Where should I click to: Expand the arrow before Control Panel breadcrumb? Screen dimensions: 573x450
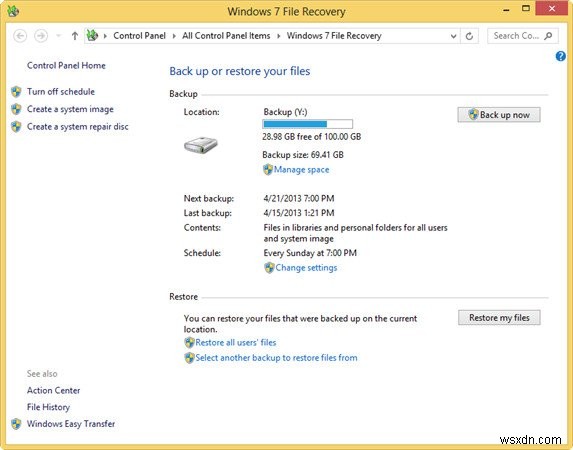105,36
